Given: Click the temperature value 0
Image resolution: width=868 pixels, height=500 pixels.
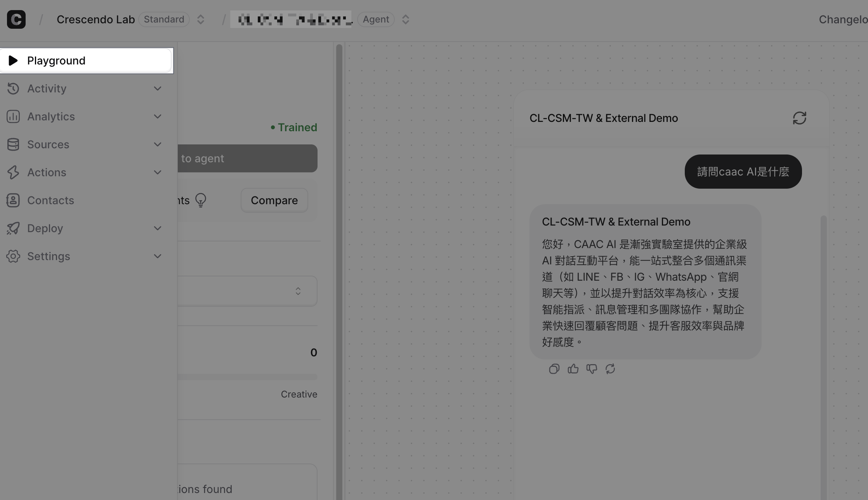Looking at the screenshot, I should 314,352.
